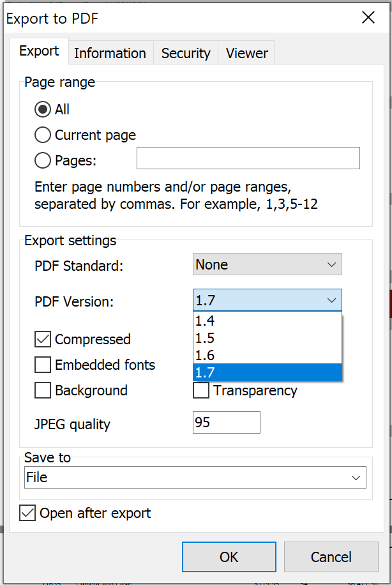
Task: Open the Save to dropdown showing File
Action: (x=195, y=477)
